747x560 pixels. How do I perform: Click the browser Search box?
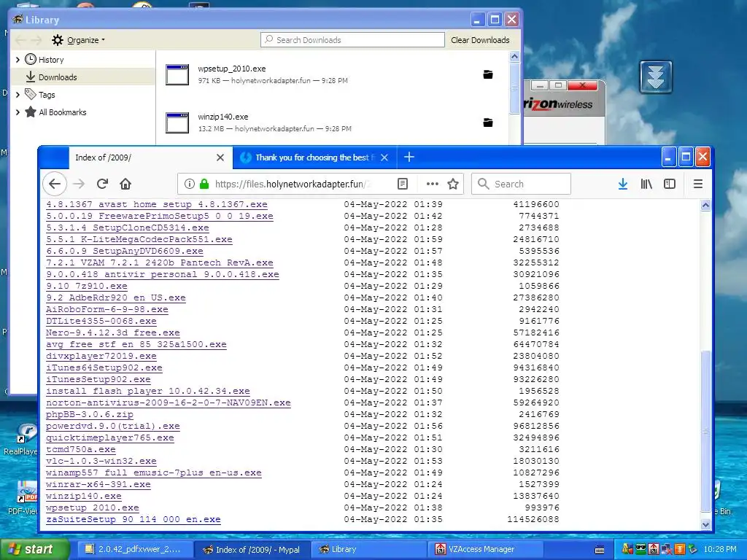(x=521, y=184)
